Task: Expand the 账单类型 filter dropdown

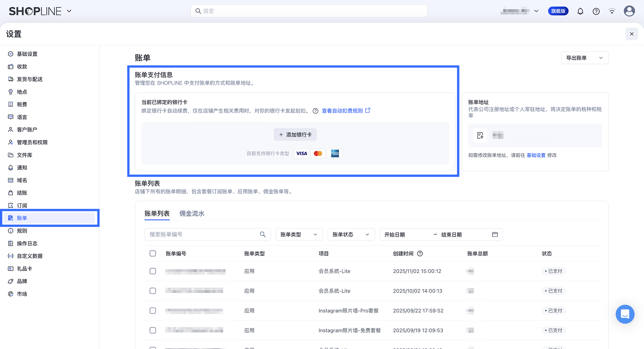Action: point(299,234)
